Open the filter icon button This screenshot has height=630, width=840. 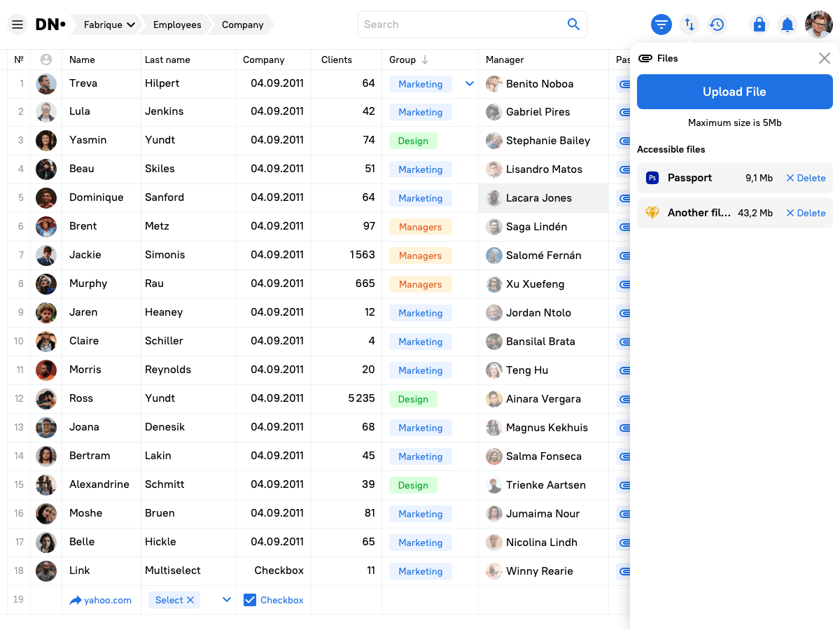(661, 24)
